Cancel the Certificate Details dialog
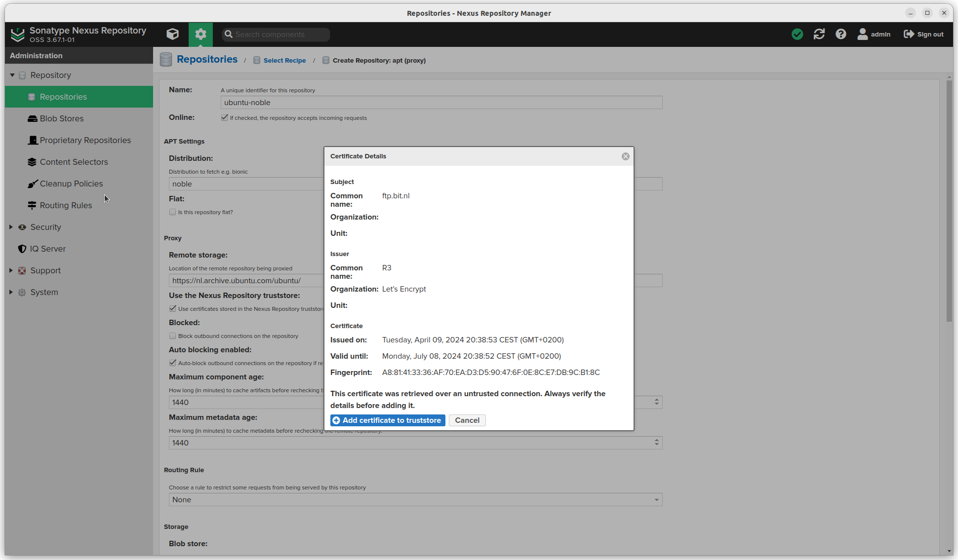This screenshot has height=560, width=958. point(467,420)
